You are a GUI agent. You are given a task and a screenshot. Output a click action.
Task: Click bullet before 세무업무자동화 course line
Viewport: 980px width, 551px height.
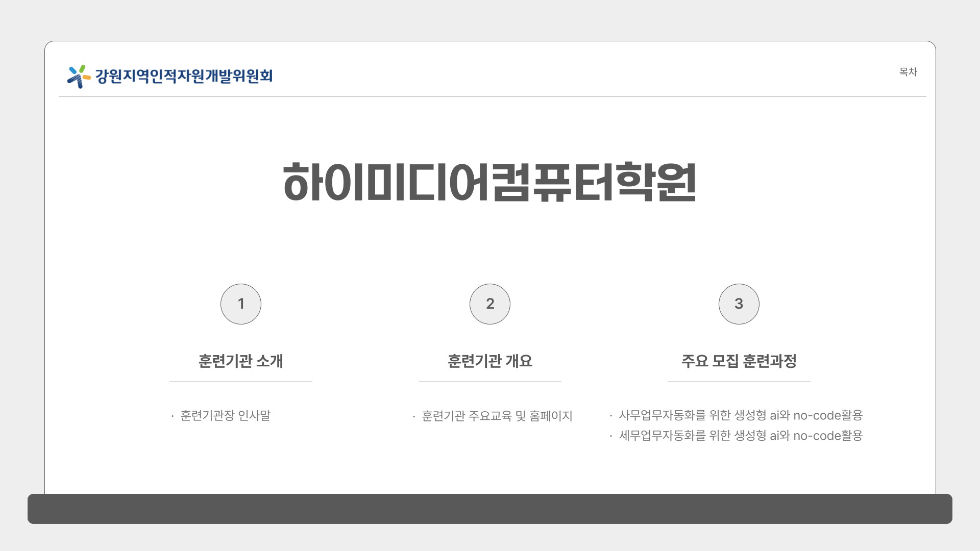click(611, 437)
